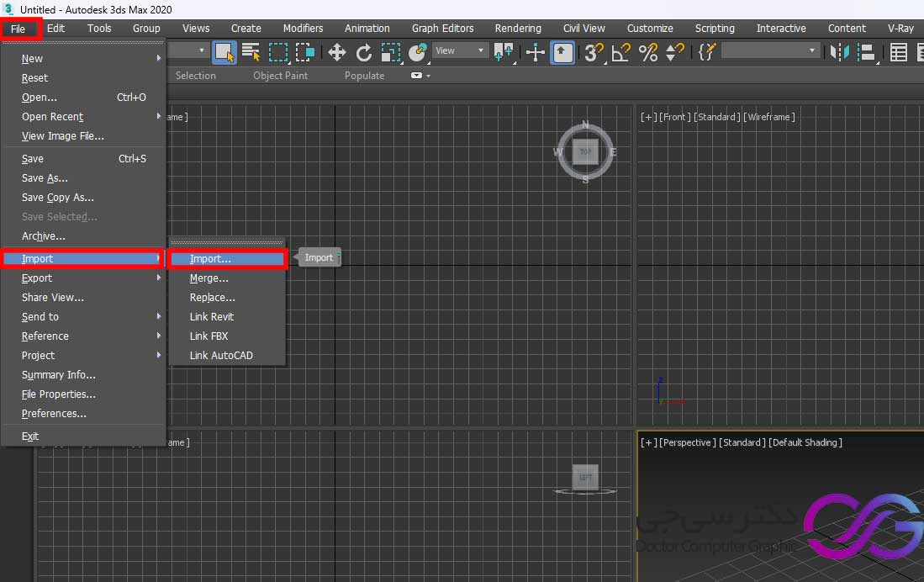
Task: Open the V-Ray menu
Action: coord(900,29)
